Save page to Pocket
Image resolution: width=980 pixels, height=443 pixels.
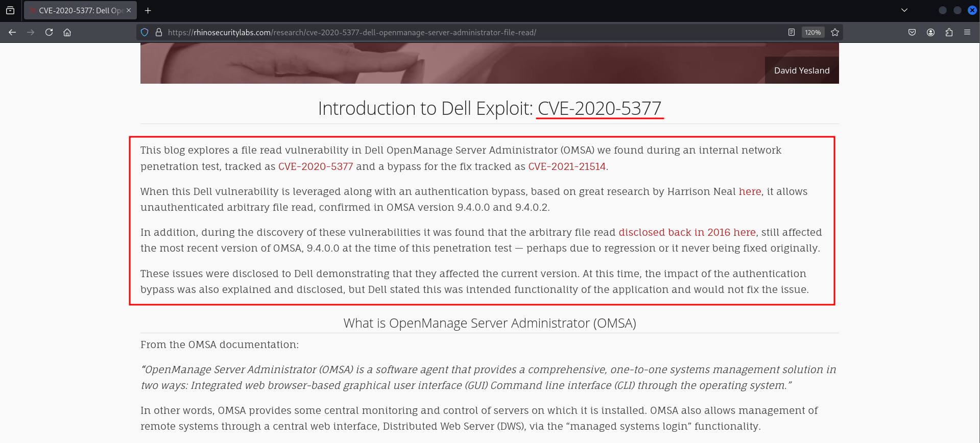pos(912,32)
